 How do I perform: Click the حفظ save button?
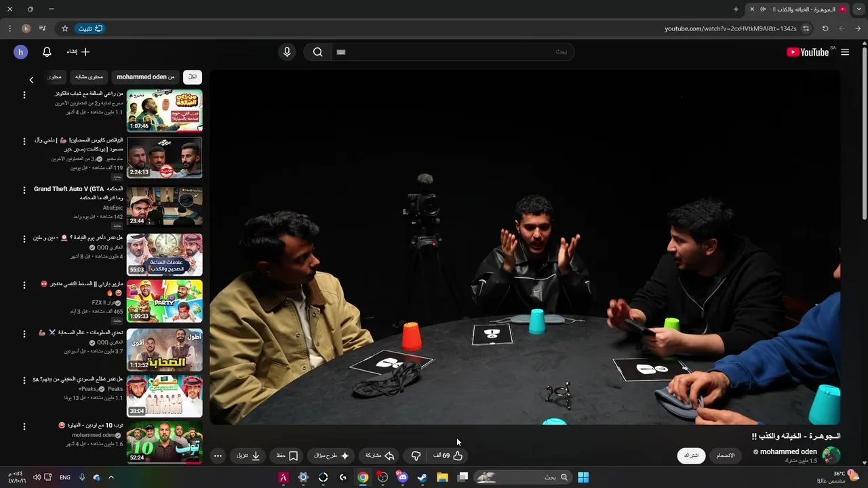tap(288, 456)
